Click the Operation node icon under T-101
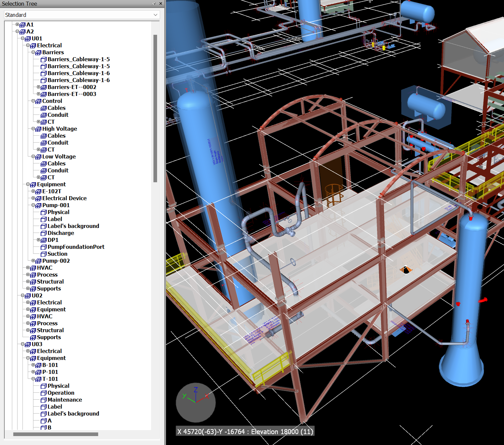Screen dimensions: 504x445 [44, 393]
